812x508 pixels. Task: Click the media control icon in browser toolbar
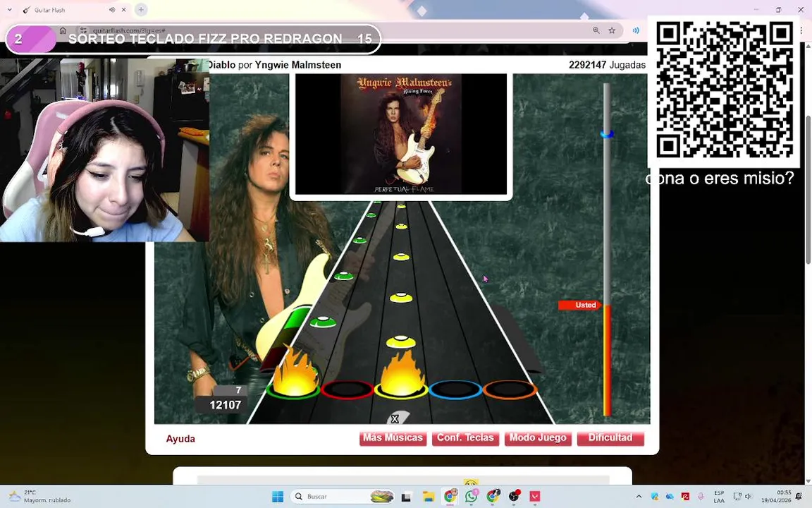point(635,30)
